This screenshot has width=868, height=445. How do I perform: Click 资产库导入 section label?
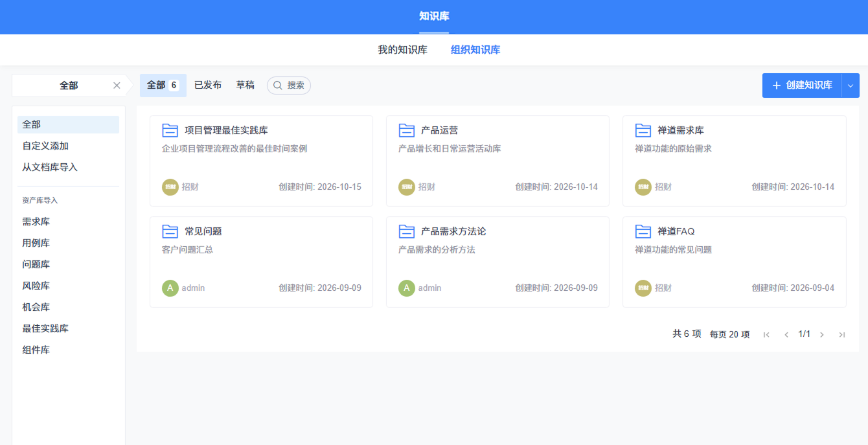(40, 200)
